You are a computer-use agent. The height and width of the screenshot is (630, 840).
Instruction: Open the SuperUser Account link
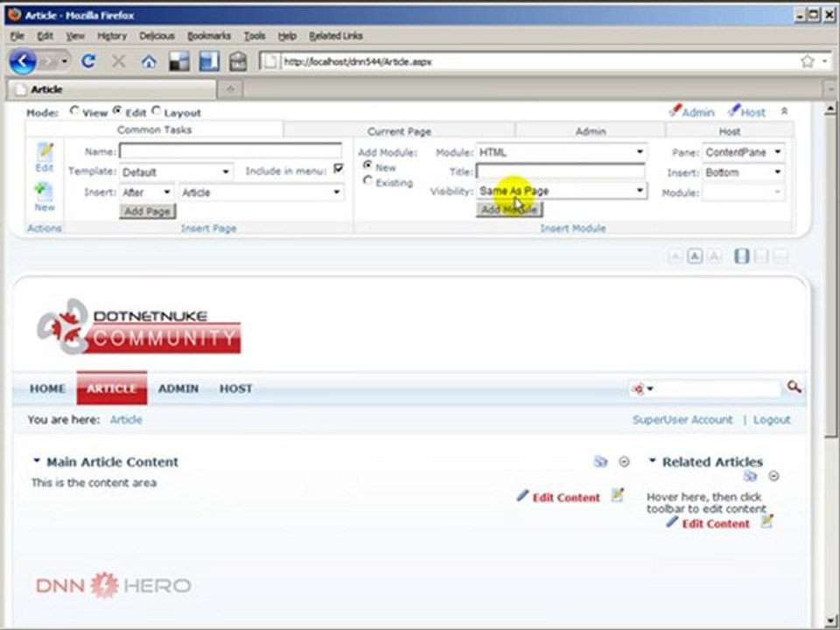pos(682,419)
